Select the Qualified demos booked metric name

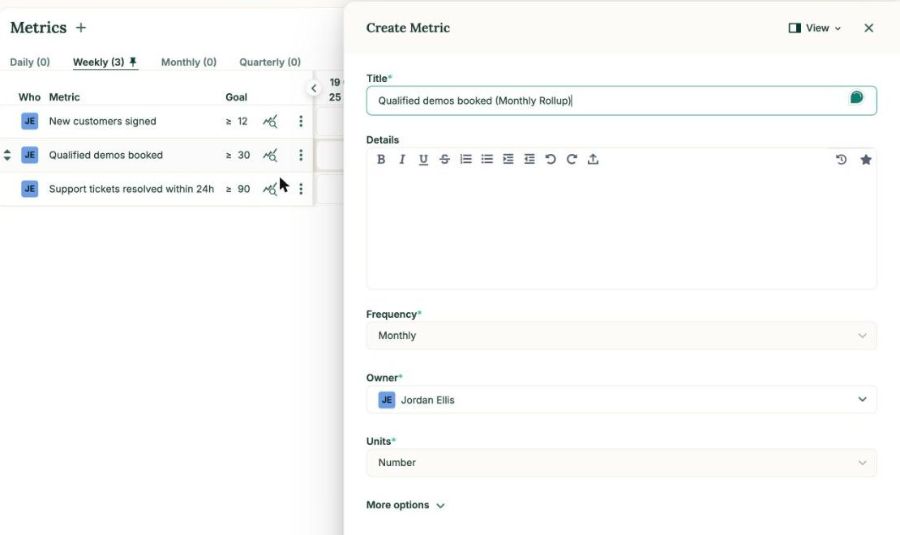(x=106, y=155)
